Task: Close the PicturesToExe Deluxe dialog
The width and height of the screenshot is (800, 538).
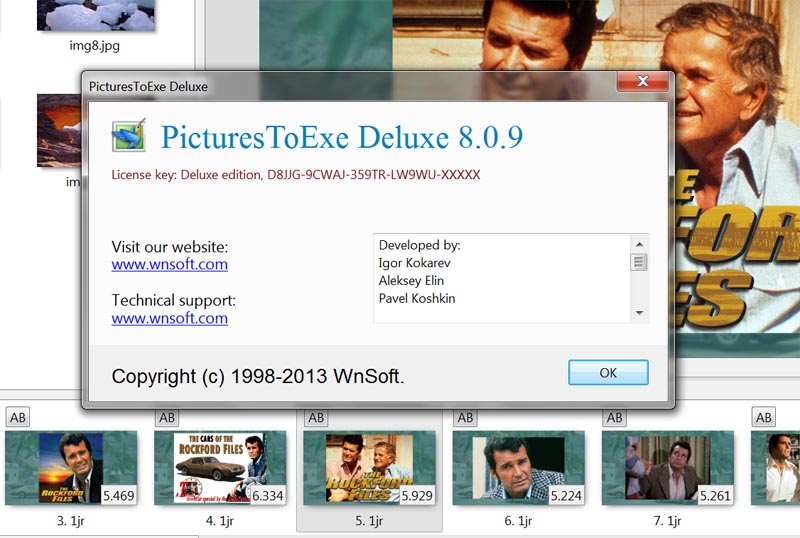Action: pyautogui.click(x=643, y=81)
